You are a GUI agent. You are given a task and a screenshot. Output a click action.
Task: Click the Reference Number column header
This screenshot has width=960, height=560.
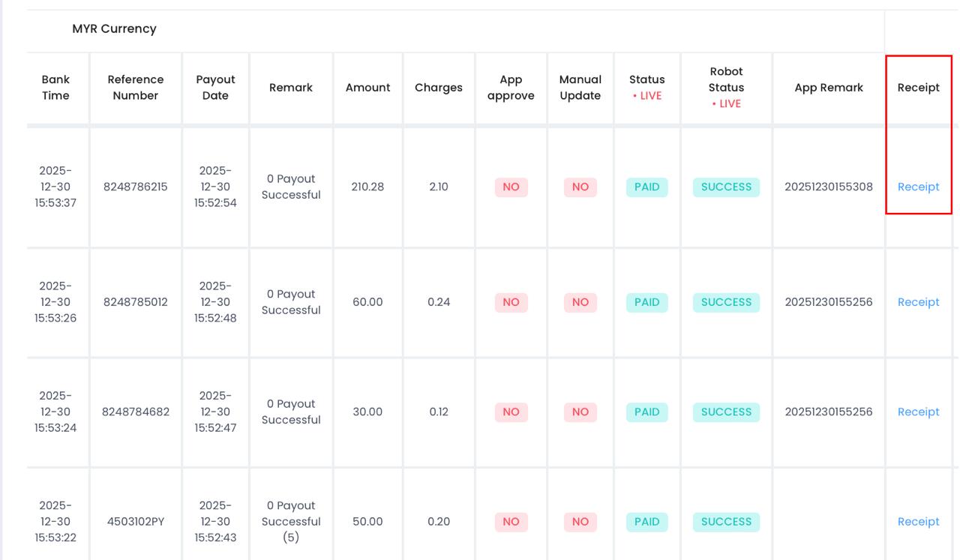click(135, 88)
